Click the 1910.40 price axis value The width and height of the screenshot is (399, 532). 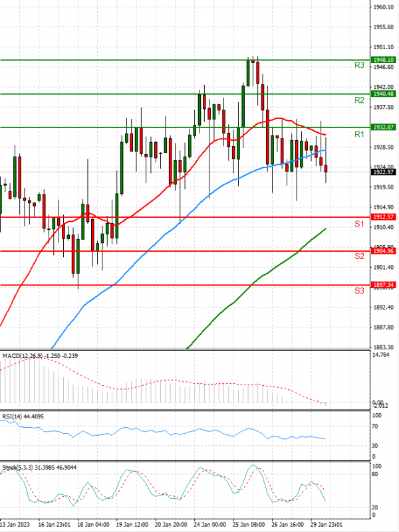384,227
